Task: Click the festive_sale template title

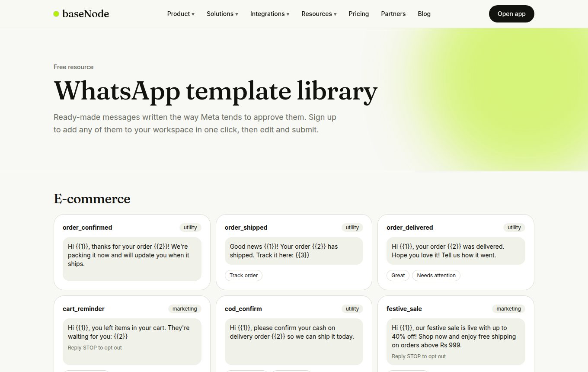Action: click(x=404, y=309)
